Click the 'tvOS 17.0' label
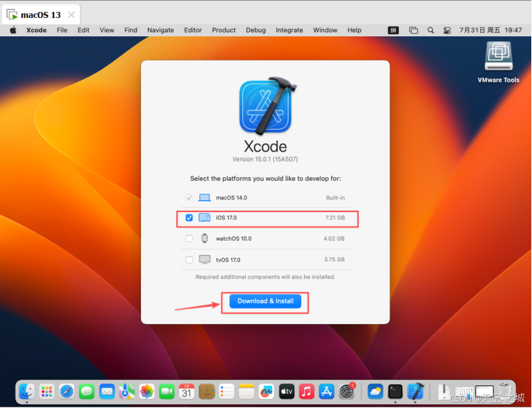 (228, 260)
